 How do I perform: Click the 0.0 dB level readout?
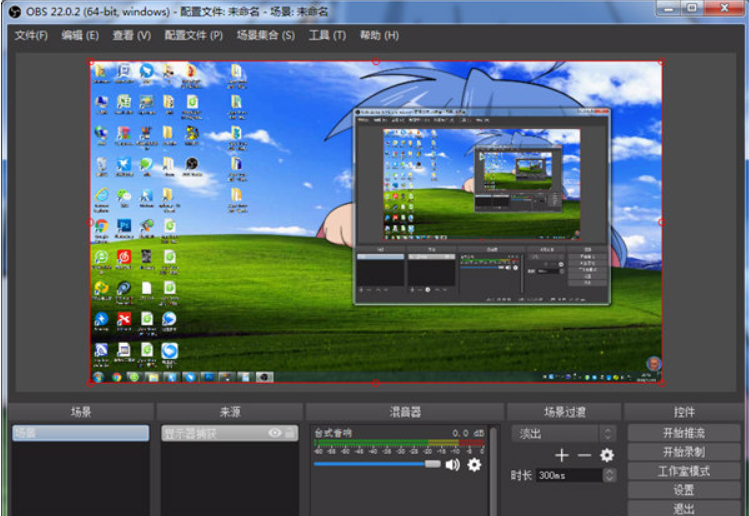468,432
